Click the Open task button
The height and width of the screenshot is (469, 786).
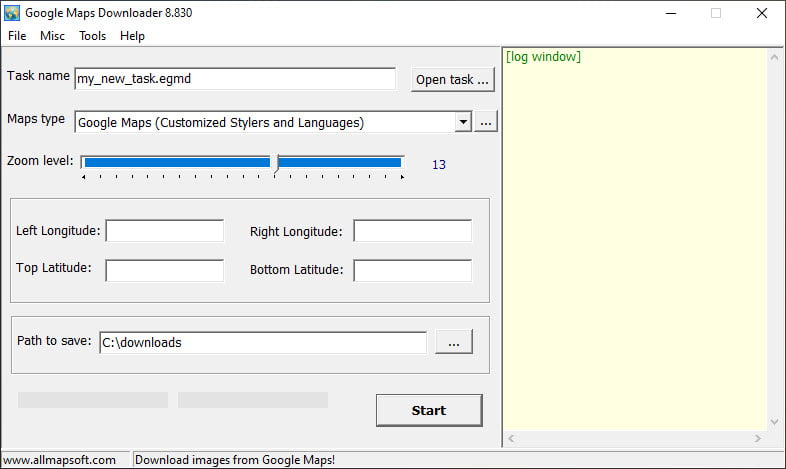pyautogui.click(x=452, y=80)
